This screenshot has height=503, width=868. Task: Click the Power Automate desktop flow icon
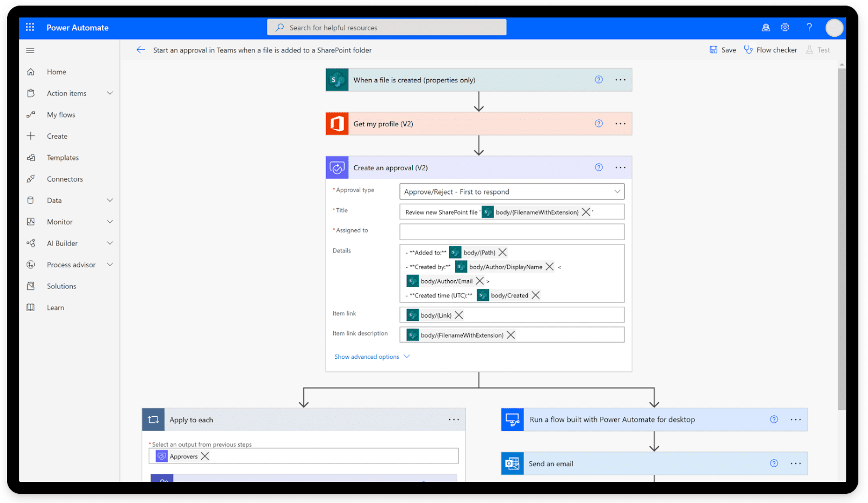[x=512, y=419]
